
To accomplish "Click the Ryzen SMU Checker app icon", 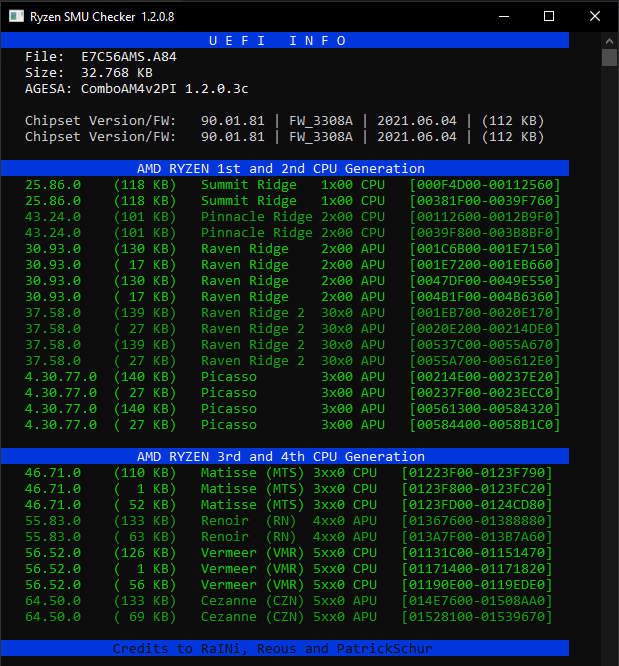I will 16,17.
